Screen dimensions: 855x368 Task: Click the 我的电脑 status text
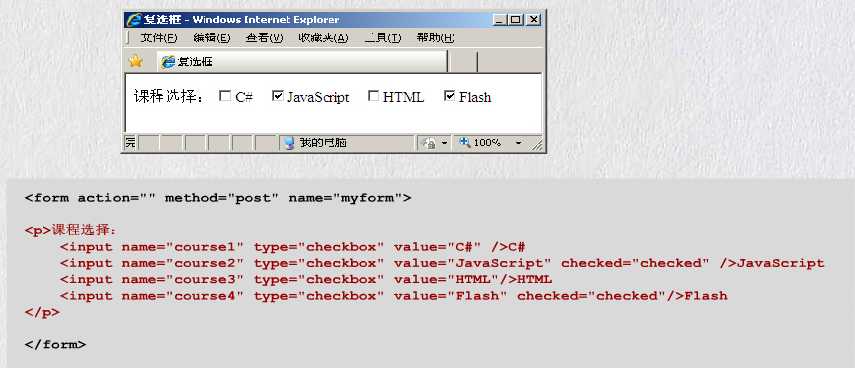323,143
